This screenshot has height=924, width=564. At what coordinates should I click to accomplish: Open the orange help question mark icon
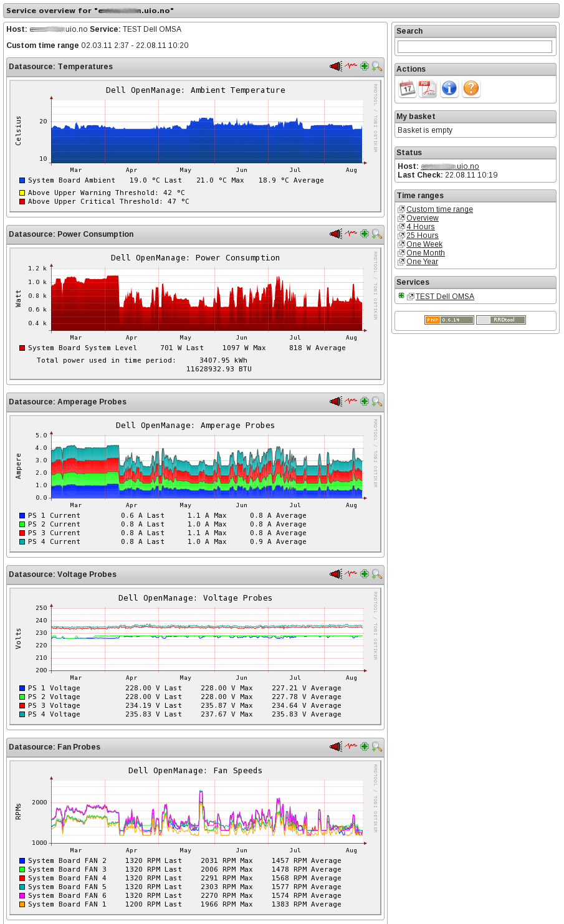pos(471,88)
